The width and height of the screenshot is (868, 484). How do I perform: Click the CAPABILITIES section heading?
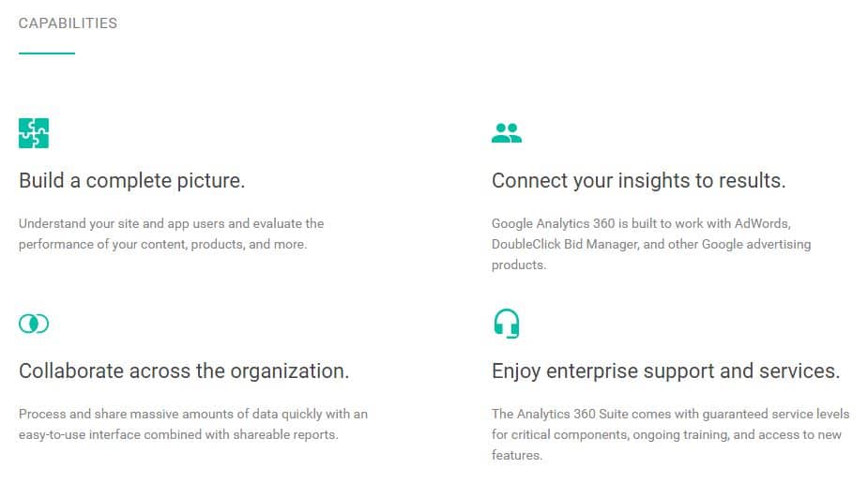[68, 23]
